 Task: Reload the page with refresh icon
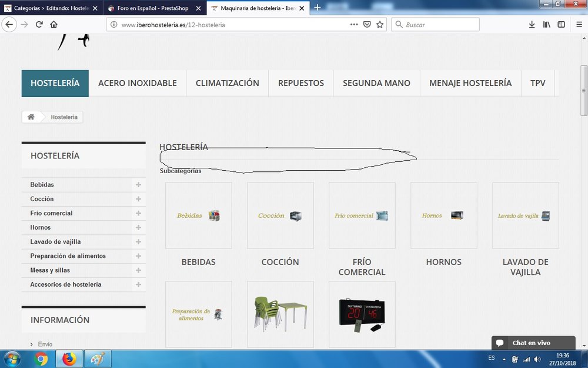pos(39,25)
